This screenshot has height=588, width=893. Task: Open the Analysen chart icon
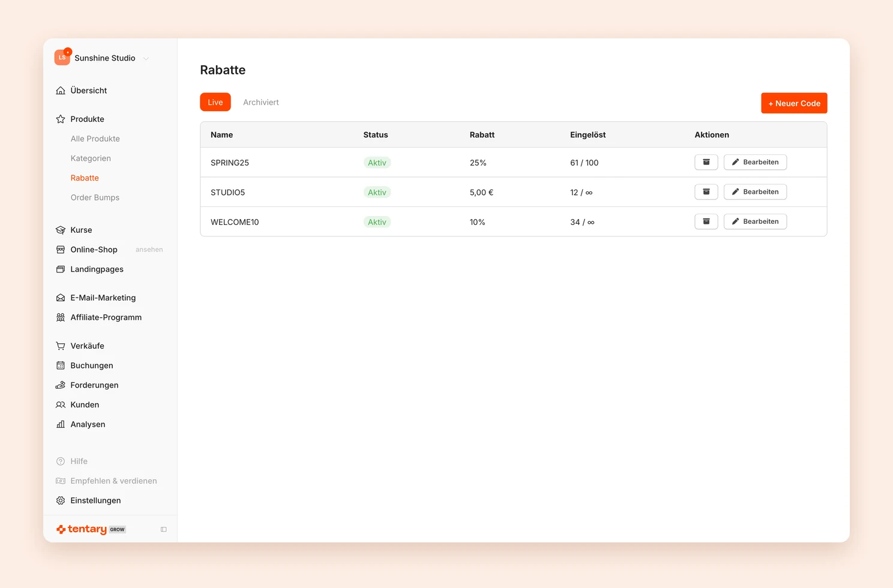[61, 424]
